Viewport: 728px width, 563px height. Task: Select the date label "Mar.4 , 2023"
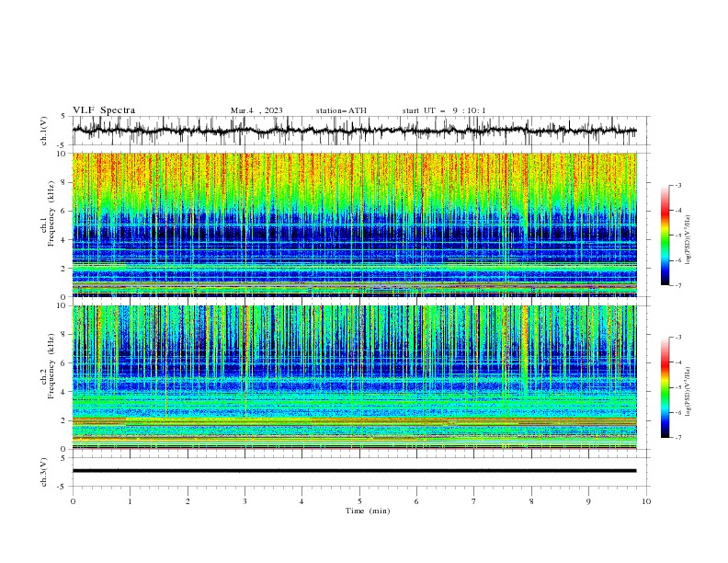(256, 110)
